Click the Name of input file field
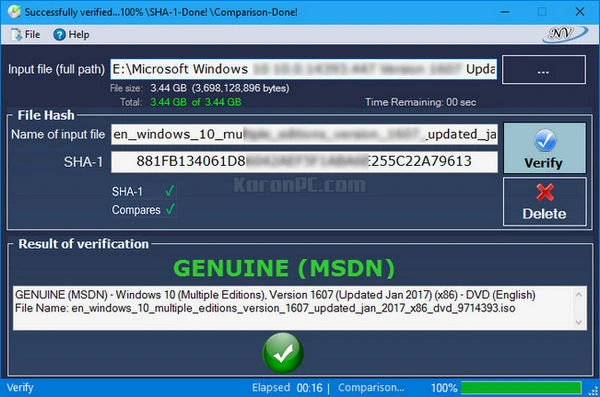The image size is (600, 397). point(304,134)
